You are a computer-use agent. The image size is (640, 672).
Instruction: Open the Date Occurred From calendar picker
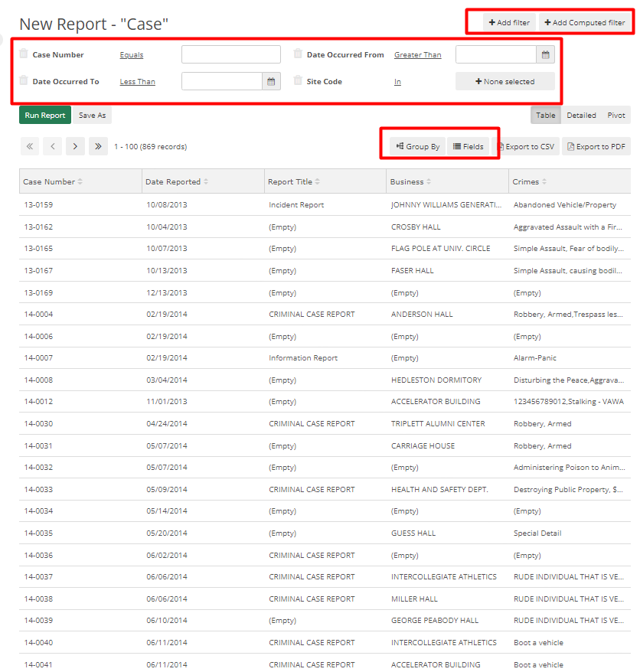tap(545, 54)
